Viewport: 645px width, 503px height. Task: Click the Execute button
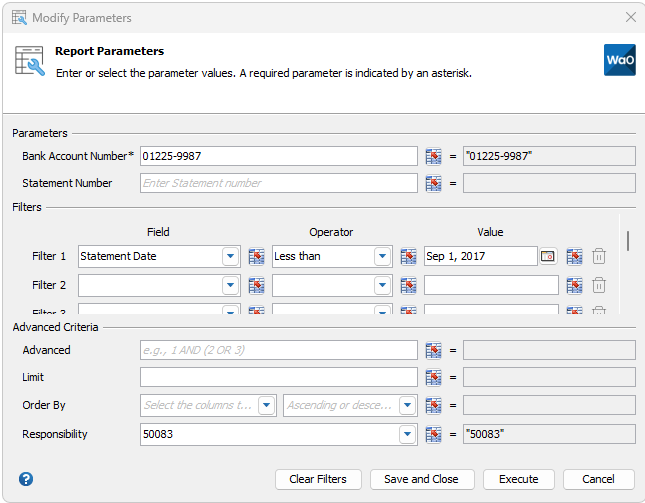(518, 479)
